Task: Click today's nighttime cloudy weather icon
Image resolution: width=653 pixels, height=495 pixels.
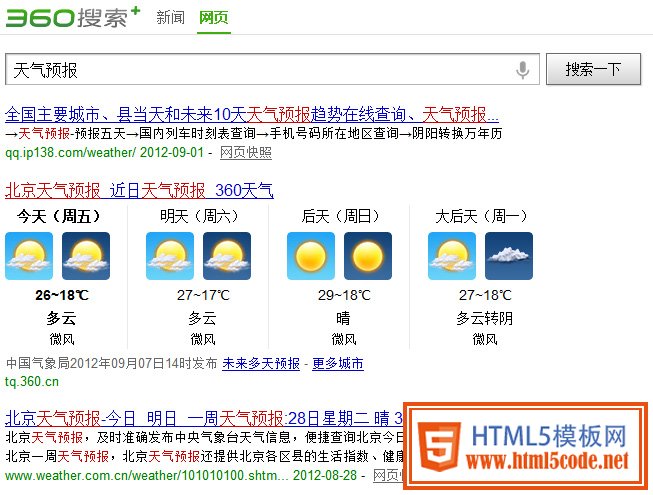Action: pyautogui.click(x=86, y=256)
